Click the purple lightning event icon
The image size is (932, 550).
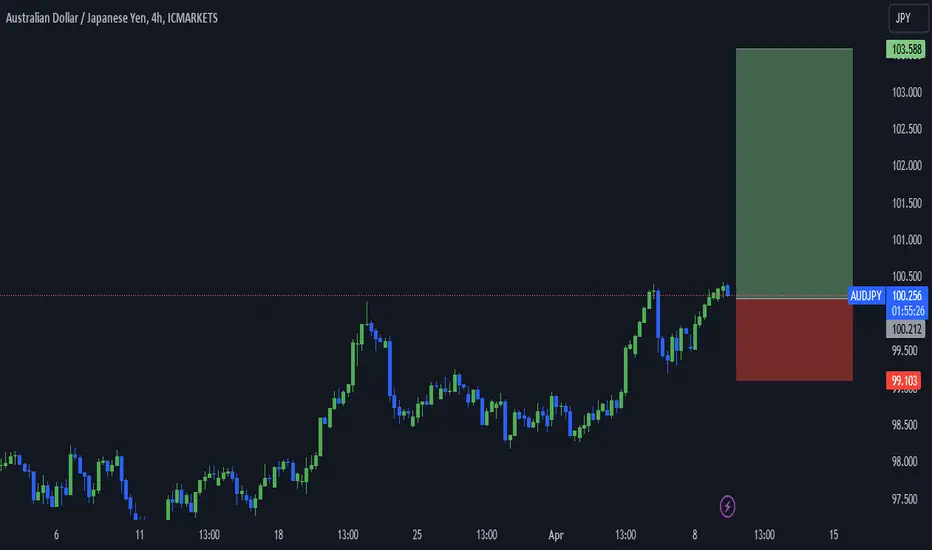pyautogui.click(x=727, y=507)
